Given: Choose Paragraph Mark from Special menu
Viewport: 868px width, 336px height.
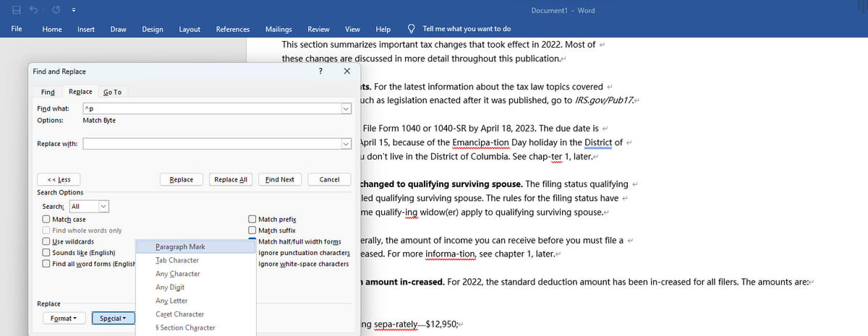Looking at the screenshot, I should point(180,247).
